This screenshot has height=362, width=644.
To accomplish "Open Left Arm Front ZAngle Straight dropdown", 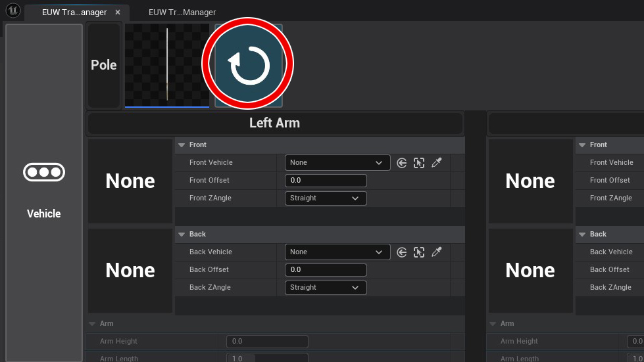I will (326, 198).
